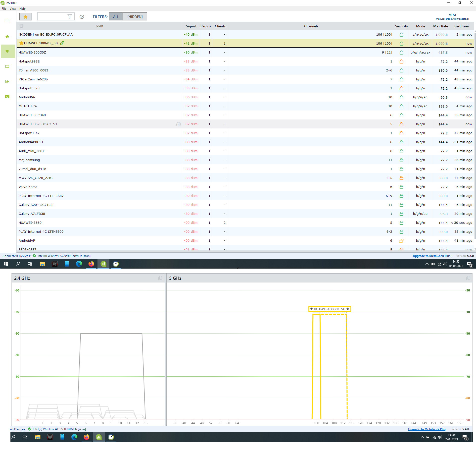Viewport: 476px width, 460px height.
Task: Select the Audi_MMI_3687 network row
Action: tap(245, 151)
